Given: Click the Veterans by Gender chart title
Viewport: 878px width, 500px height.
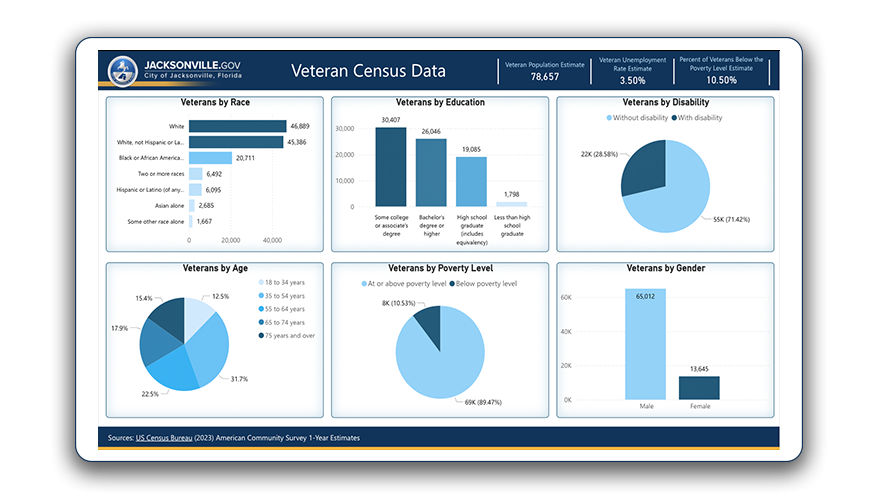Looking at the screenshot, I should tap(666, 268).
